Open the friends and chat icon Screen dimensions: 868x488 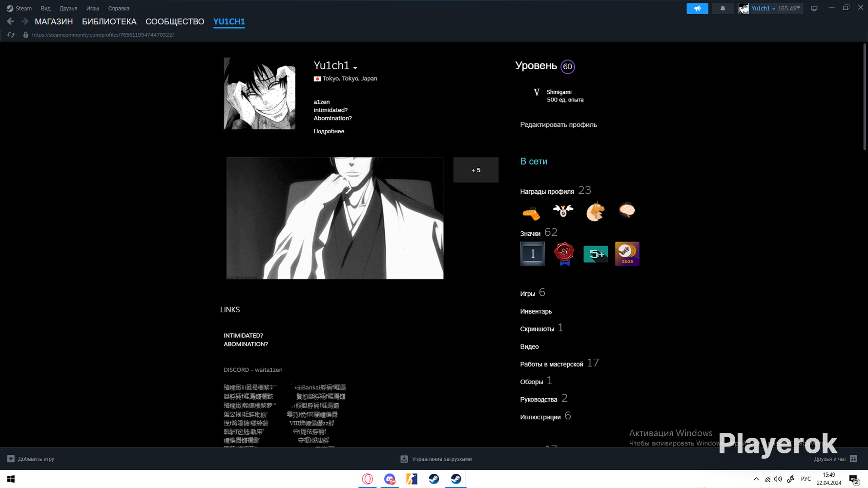853,459
